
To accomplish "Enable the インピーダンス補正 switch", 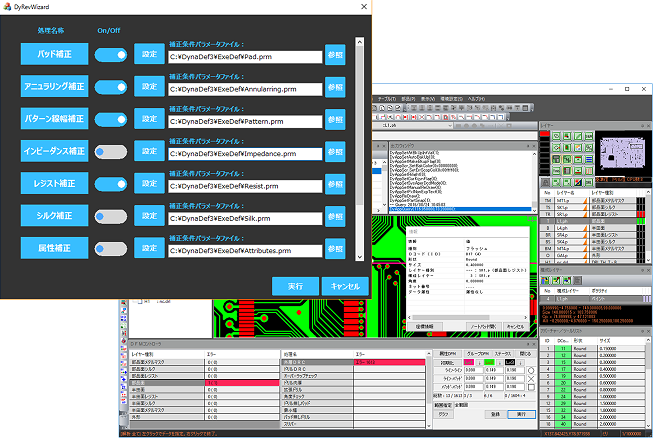I will pyautogui.click(x=110, y=152).
